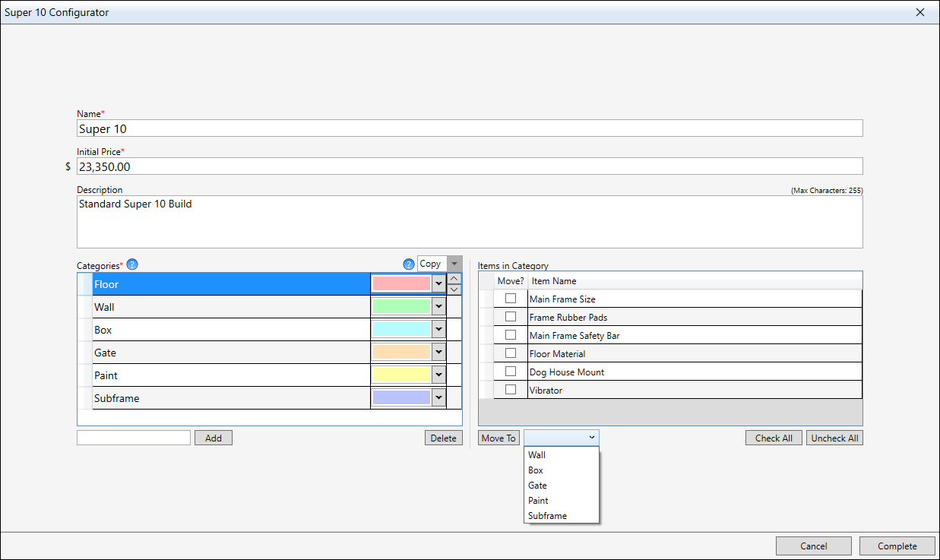
Task: Select Subframe in the Move To list
Action: point(547,516)
